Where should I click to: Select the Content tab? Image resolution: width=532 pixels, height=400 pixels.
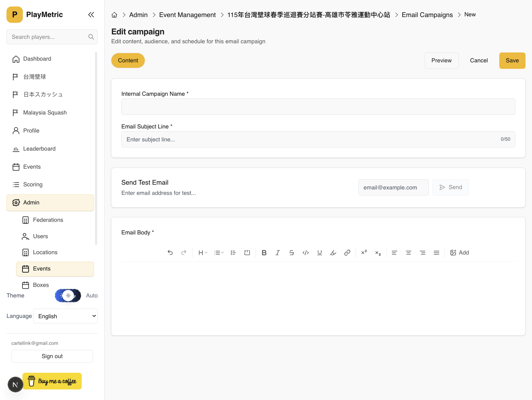coord(128,60)
